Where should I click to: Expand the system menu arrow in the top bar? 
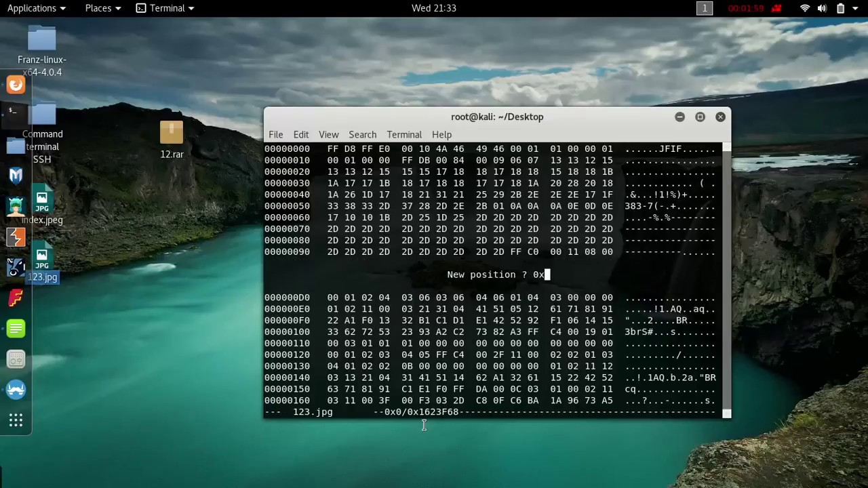pos(856,8)
